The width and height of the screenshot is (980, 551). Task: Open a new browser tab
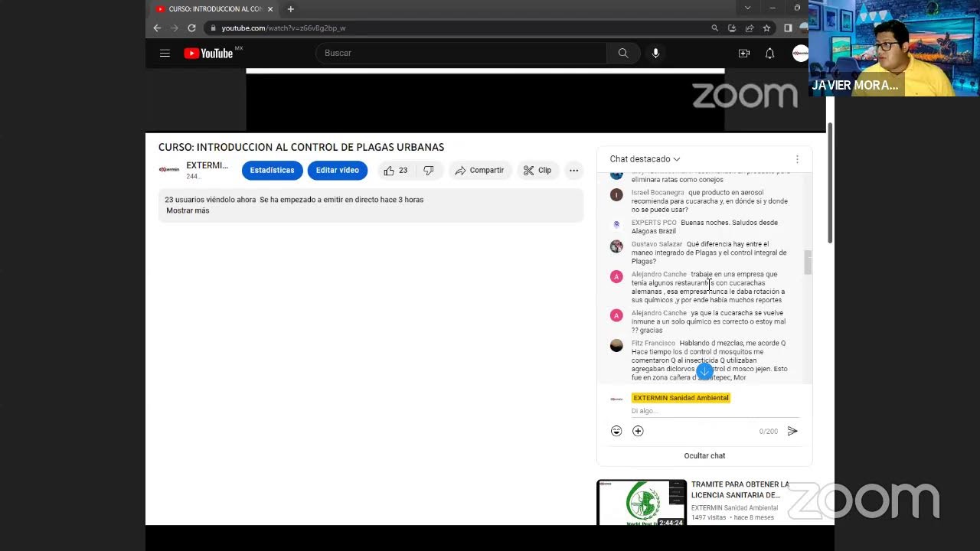(290, 9)
